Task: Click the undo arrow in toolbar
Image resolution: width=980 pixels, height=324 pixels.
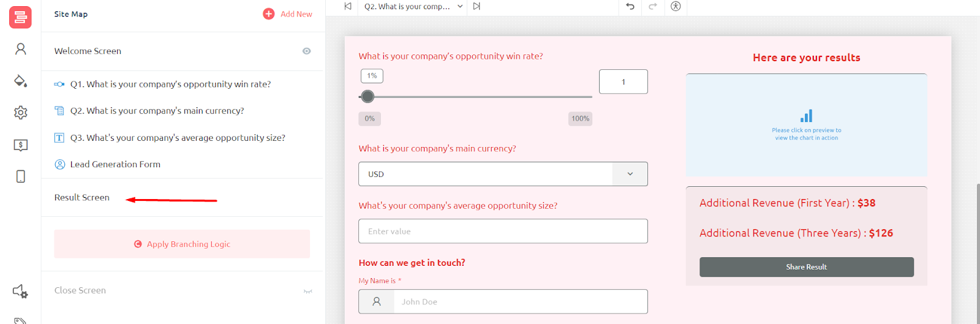Action: (630, 6)
